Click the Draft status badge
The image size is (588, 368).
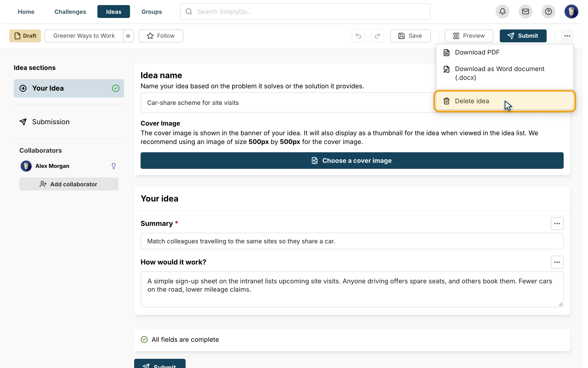coord(25,36)
